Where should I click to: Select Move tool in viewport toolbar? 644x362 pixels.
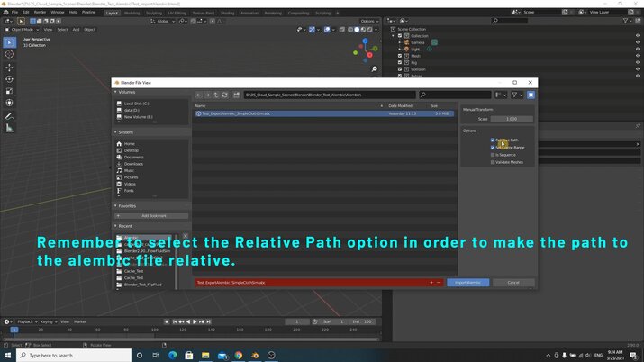9,68
